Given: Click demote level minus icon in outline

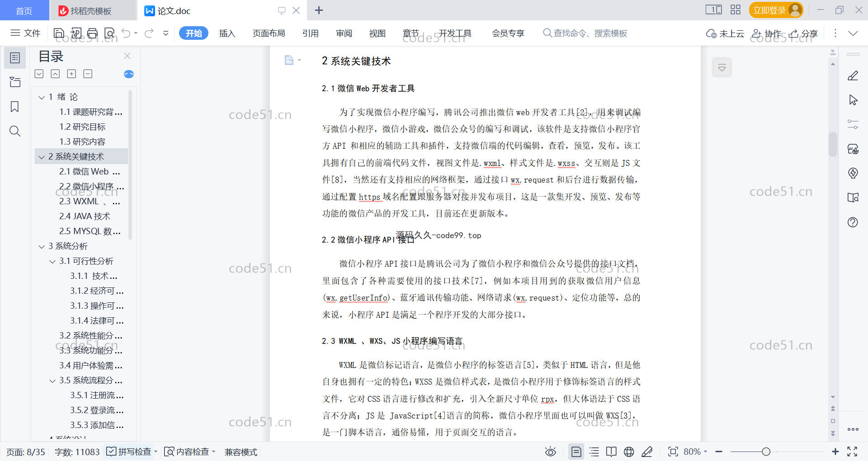Looking at the screenshot, I should coord(88,74).
